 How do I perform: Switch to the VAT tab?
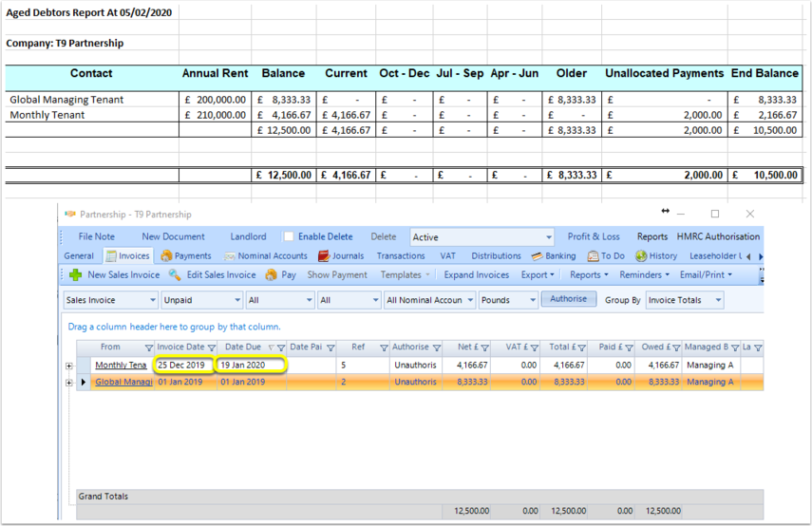448,255
